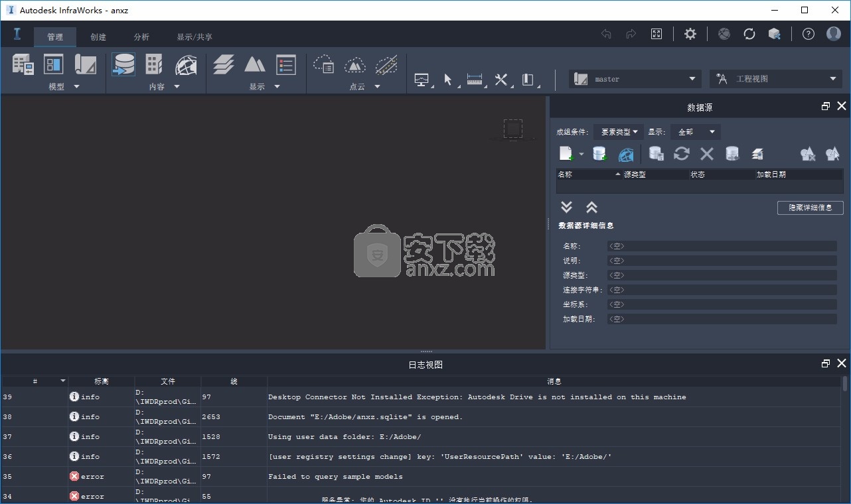
Task: Click the cube cloud model icon
Action: tap(775, 34)
